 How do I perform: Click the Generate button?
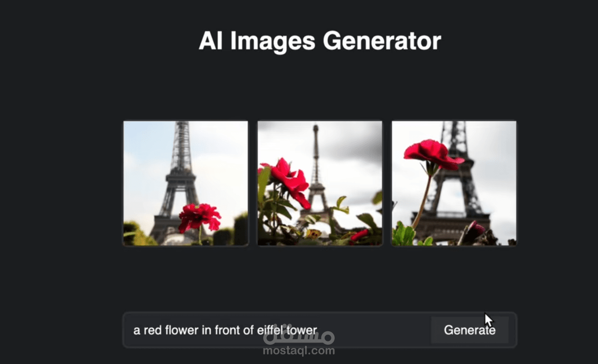[469, 330]
